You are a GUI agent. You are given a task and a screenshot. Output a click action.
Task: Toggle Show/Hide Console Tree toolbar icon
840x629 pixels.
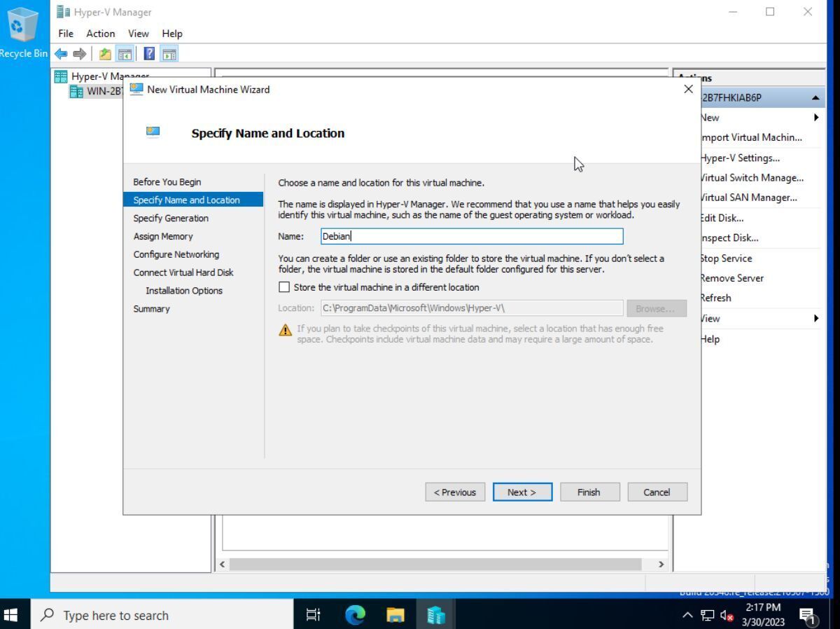[125, 54]
